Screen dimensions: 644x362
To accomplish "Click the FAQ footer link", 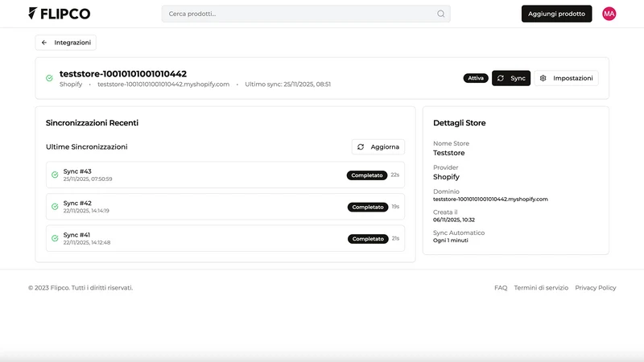I will tap(501, 288).
